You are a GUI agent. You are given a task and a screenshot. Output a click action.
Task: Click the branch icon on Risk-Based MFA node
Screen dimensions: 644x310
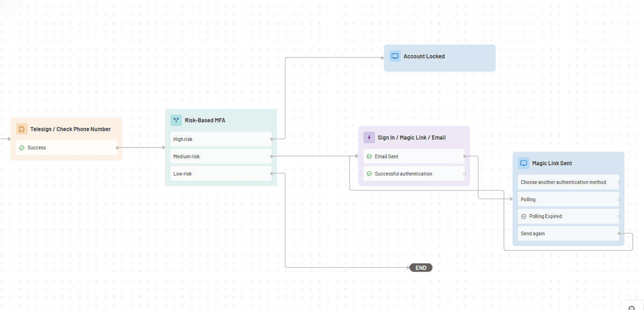(x=176, y=120)
